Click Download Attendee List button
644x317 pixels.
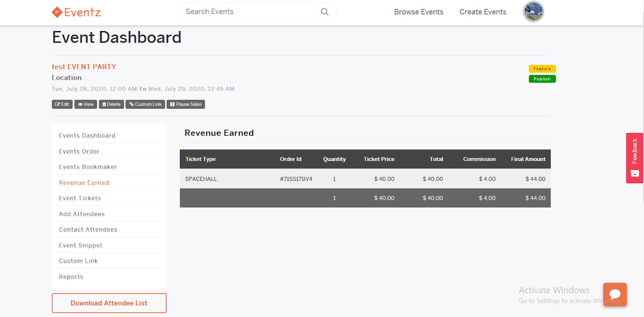[x=109, y=303]
